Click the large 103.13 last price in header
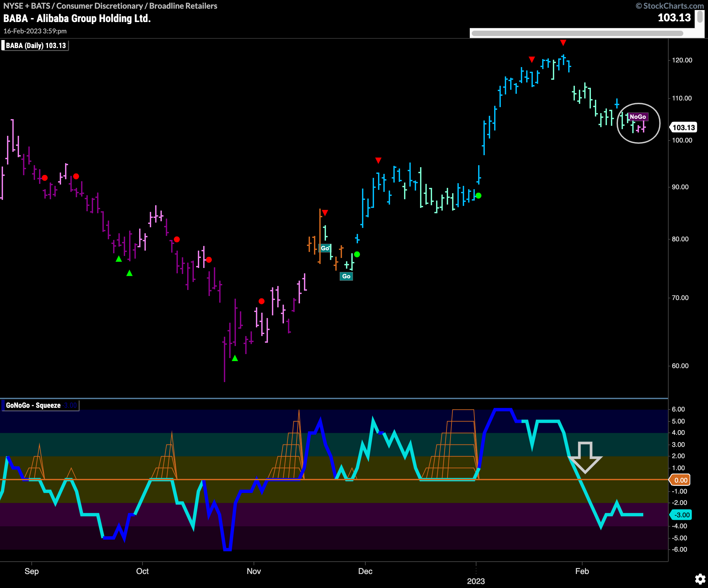The width and height of the screenshot is (708, 588). pyautogui.click(x=674, y=18)
